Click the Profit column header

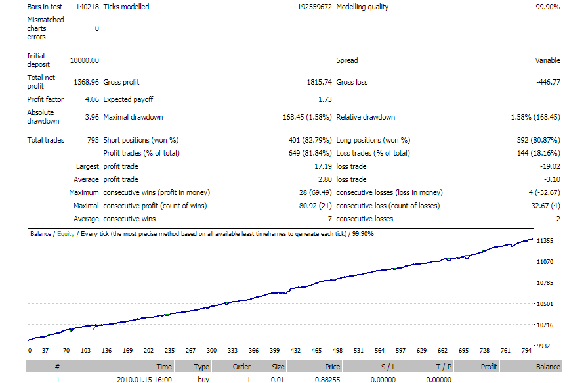[476, 367]
